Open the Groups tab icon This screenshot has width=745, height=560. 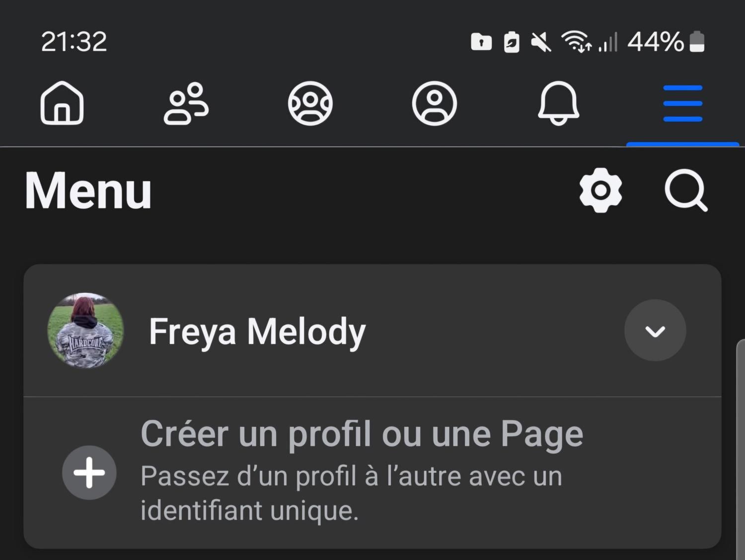[x=310, y=103]
